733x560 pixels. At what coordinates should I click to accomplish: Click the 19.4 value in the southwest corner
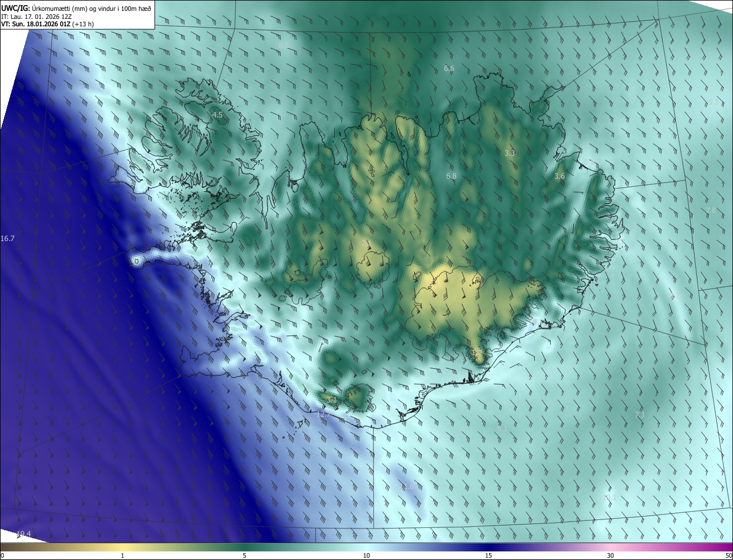(x=23, y=534)
